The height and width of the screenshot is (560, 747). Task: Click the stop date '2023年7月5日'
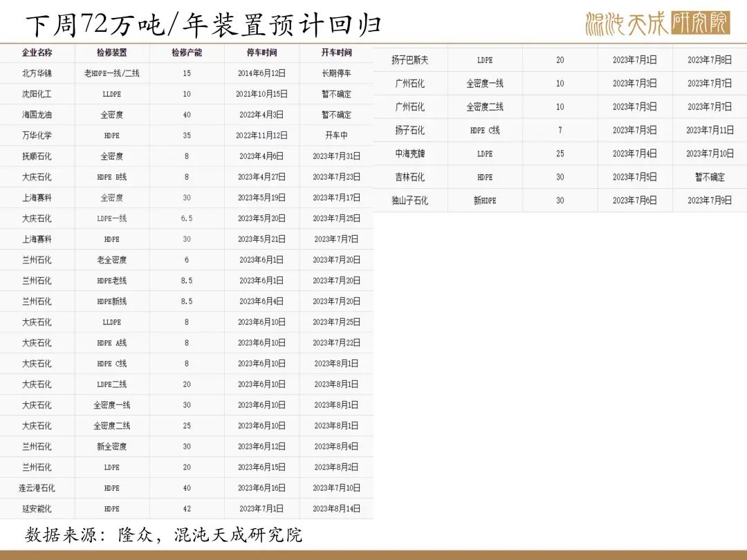634,177
